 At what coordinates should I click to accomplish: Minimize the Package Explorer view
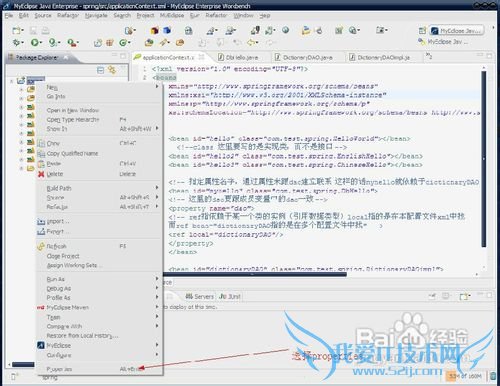pos(115,55)
